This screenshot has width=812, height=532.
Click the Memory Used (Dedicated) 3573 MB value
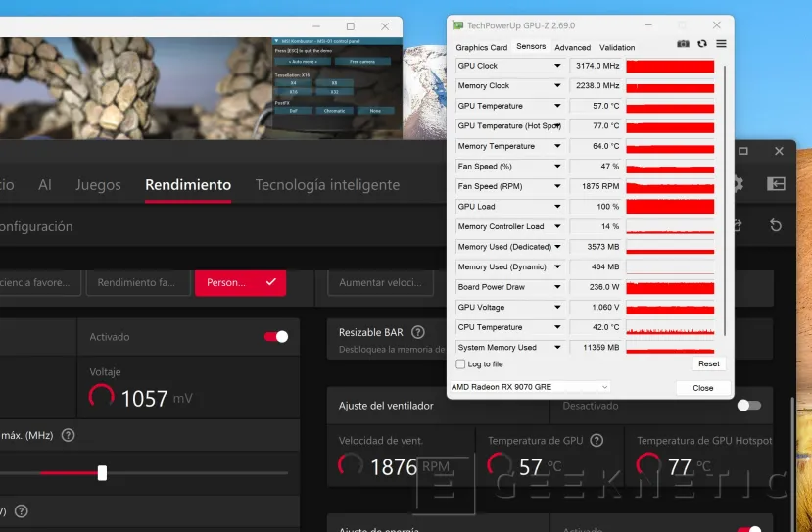coord(597,247)
